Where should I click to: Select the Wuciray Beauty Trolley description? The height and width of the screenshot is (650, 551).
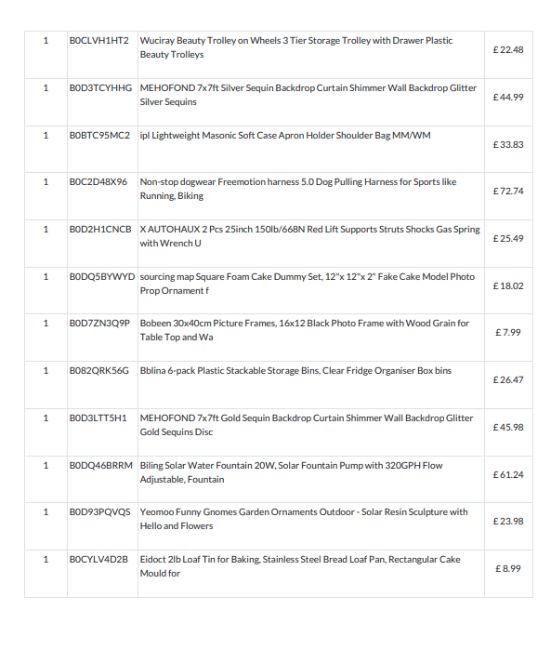click(296, 47)
